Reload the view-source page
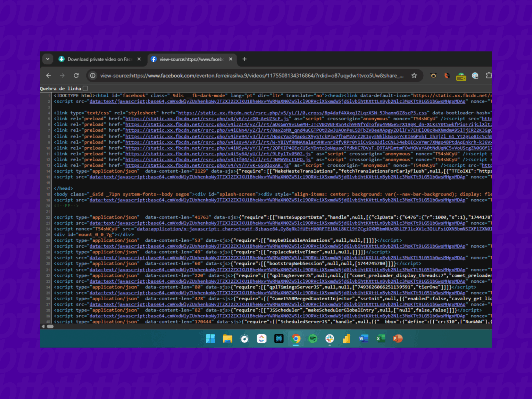 [76, 76]
